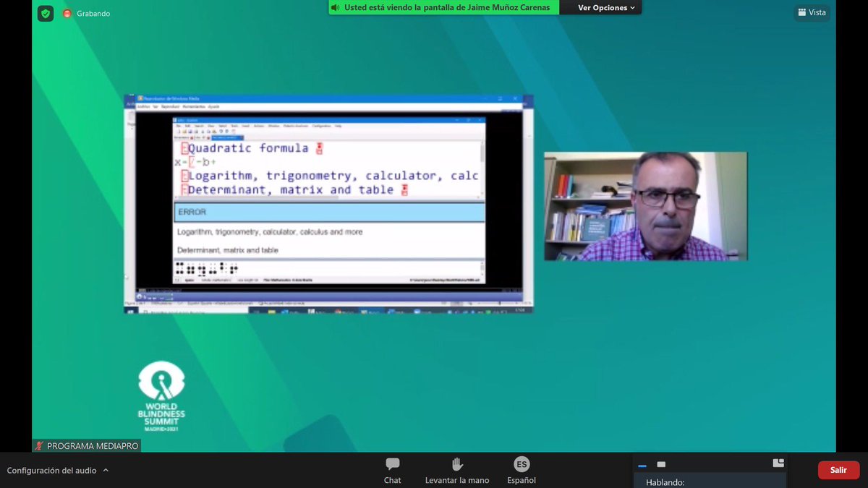
Task: Click the blue ERROR bar
Action: (329, 213)
